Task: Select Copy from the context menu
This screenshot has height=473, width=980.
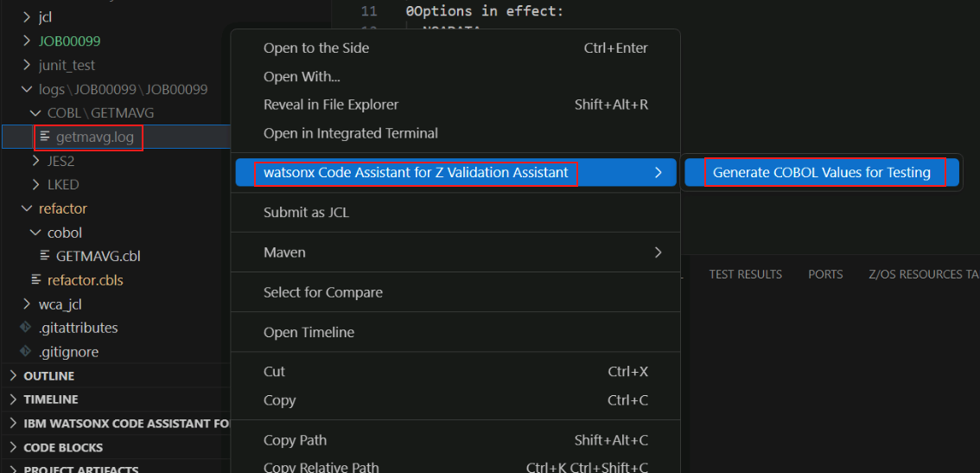Action: 455,400
